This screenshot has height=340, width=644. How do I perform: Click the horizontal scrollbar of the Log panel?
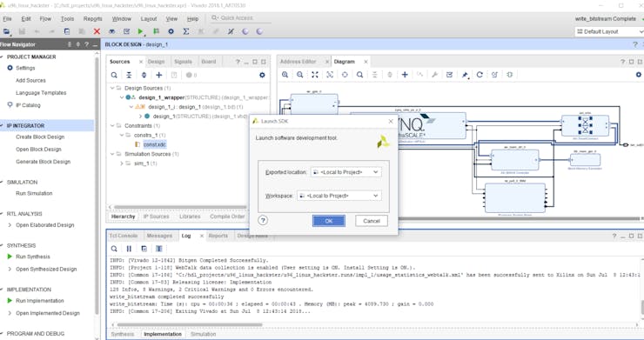pyautogui.click(x=190, y=325)
